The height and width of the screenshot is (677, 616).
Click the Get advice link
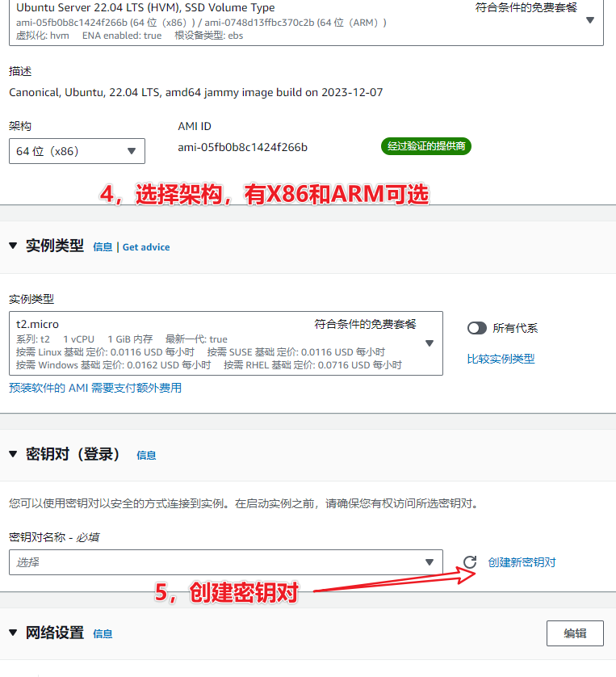(x=146, y=247)
